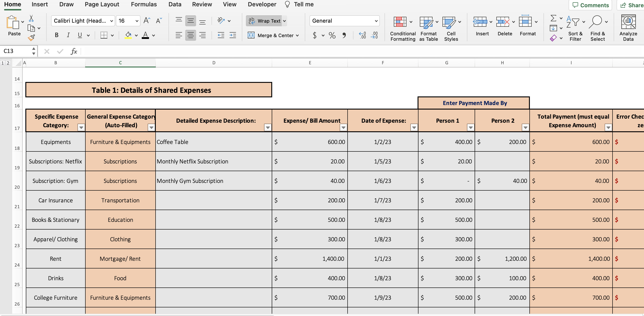Screen dimensions: 644x316
Task: Open the filter for Date of Expense column
Action: (x=414, y=127)
